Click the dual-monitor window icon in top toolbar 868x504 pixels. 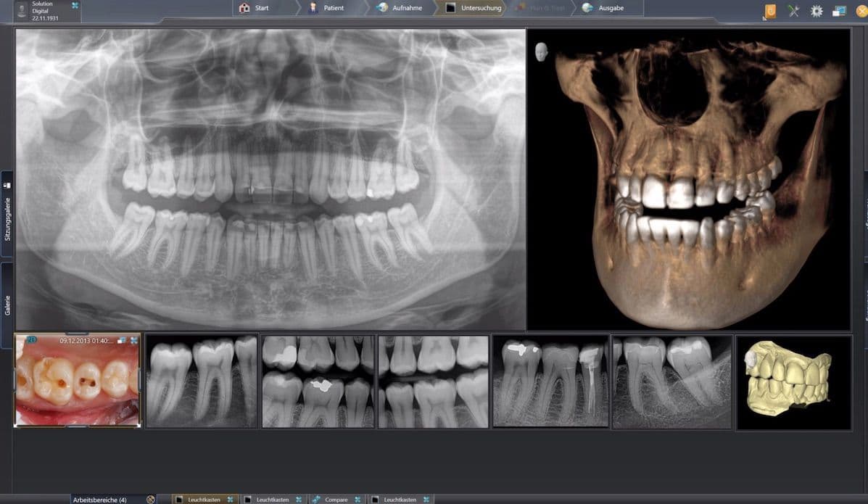coord(839,11)
